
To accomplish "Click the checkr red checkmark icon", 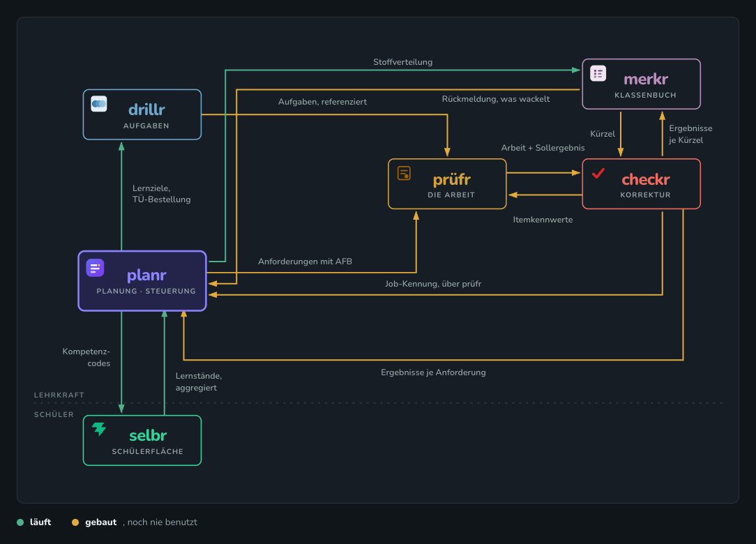I will pyautogui.click(x=598, y=173).
